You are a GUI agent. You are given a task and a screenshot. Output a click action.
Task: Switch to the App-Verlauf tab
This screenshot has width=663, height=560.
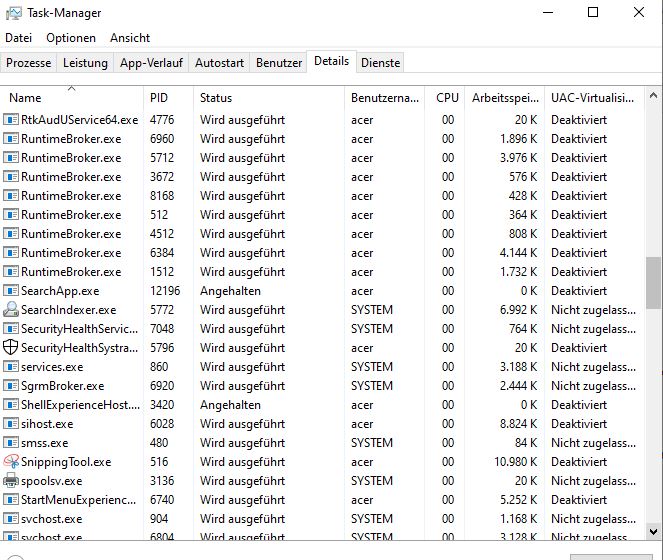[151, 63]
